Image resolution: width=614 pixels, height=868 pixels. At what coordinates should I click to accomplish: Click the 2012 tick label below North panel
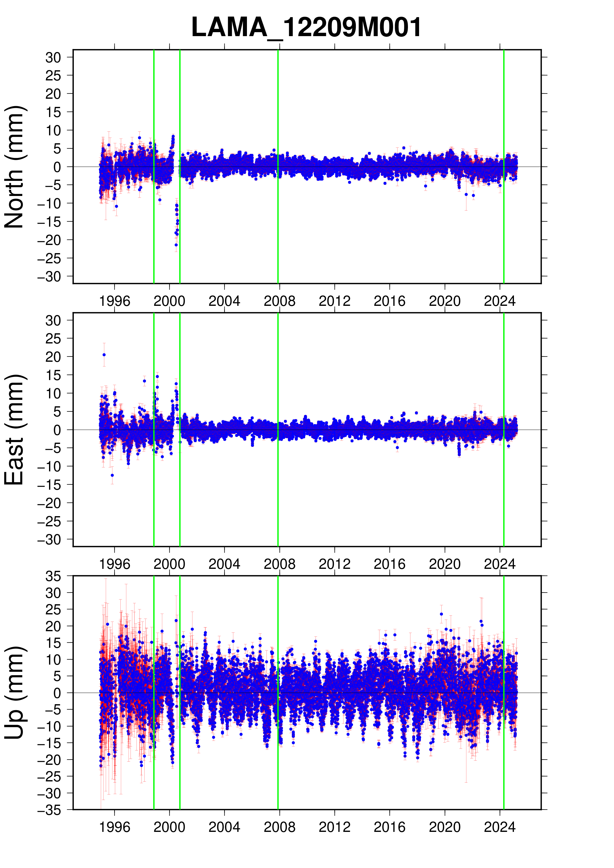click(334, 301)
